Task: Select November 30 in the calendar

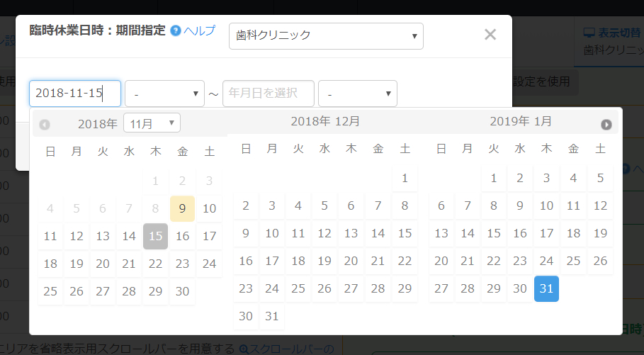Action: [183, 291]
